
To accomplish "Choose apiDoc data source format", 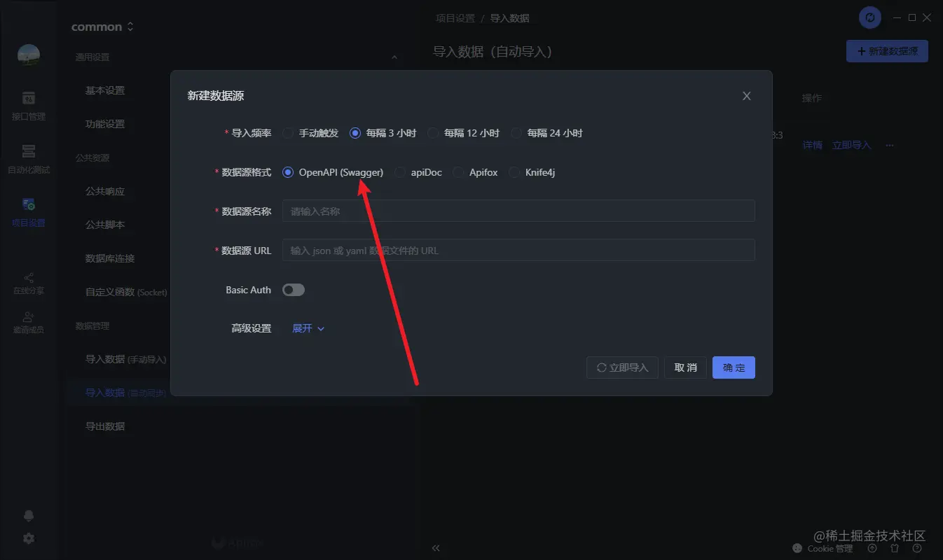I will pos(418,172).
